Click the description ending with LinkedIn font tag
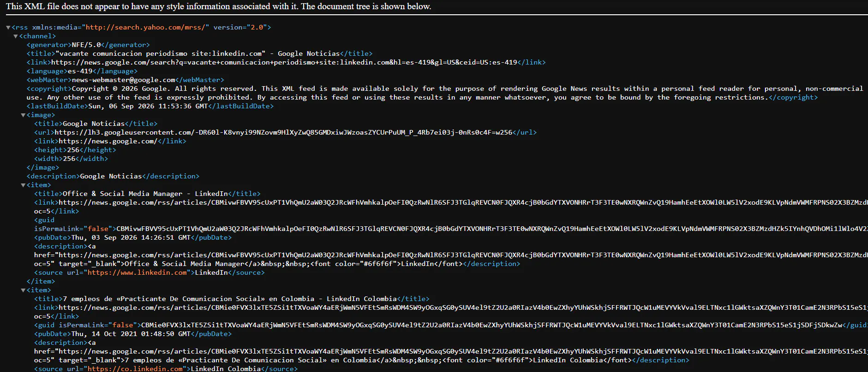 tap(451, 255)
